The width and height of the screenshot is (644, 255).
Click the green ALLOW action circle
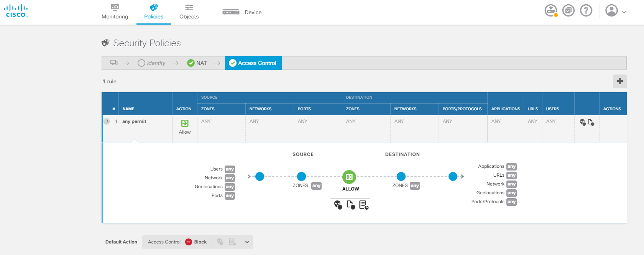349,177
